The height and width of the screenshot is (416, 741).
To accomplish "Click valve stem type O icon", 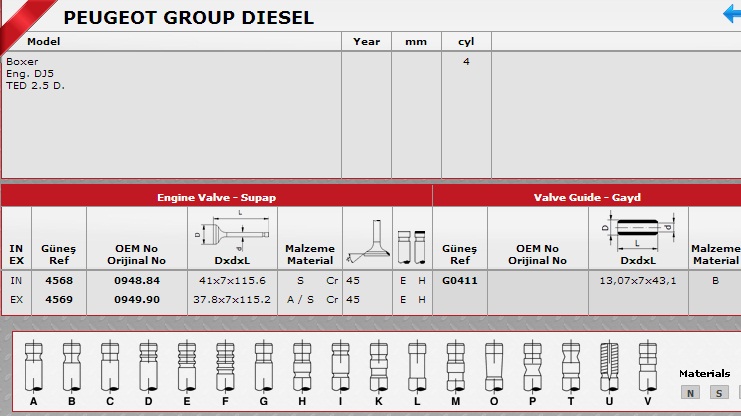I will [x=493, y=366].
